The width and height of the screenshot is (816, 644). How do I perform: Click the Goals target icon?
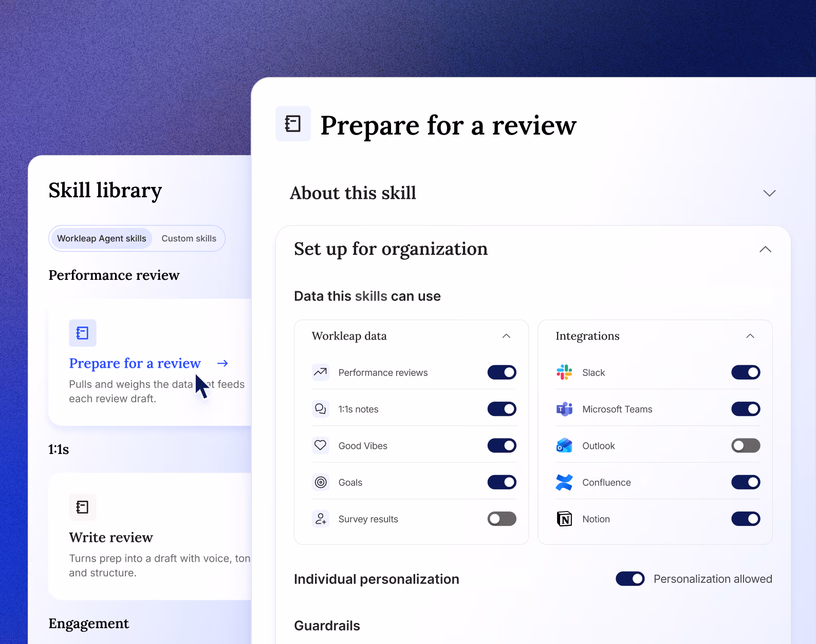pyautogui.click(x=321, y=482)
